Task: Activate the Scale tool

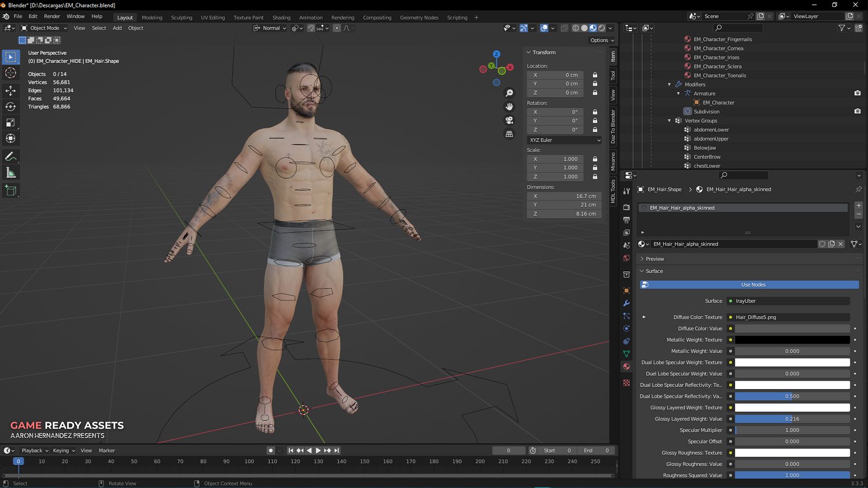Action: click(10, 123)
